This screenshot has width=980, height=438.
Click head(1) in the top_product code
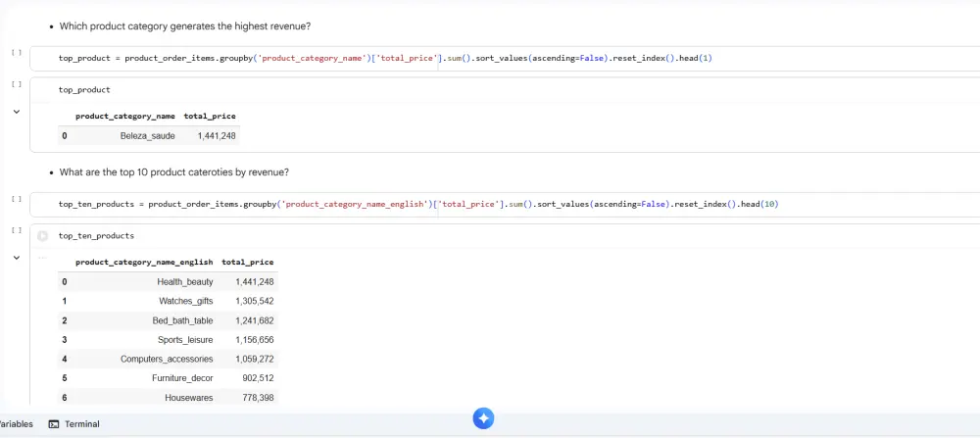pos(696,59)
